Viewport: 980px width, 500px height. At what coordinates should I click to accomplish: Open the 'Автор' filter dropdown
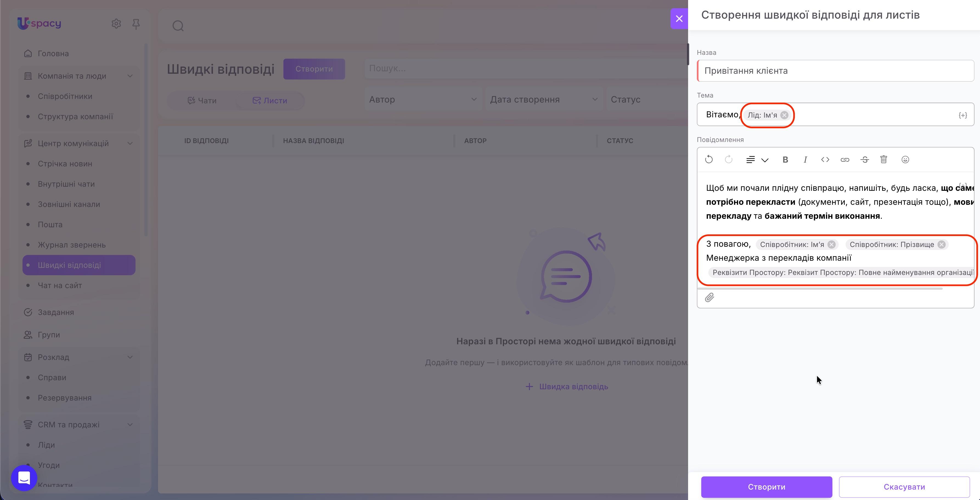pos(423,100)
